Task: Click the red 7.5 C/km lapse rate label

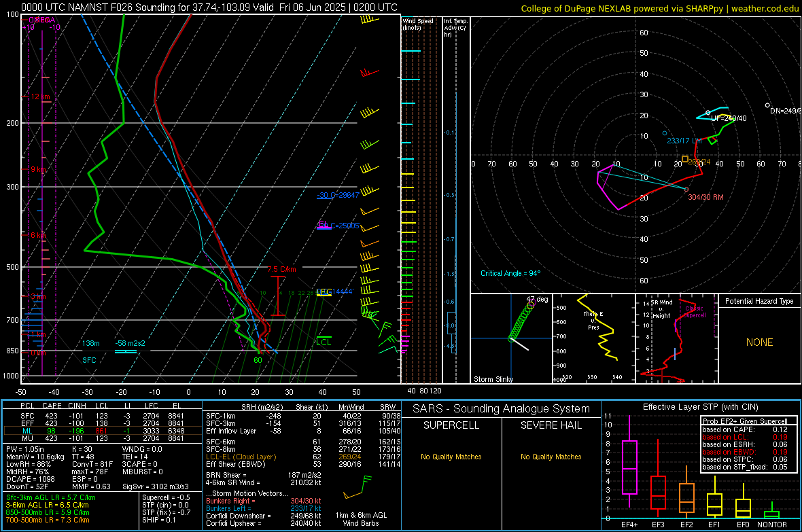Action: pos(281,269)
